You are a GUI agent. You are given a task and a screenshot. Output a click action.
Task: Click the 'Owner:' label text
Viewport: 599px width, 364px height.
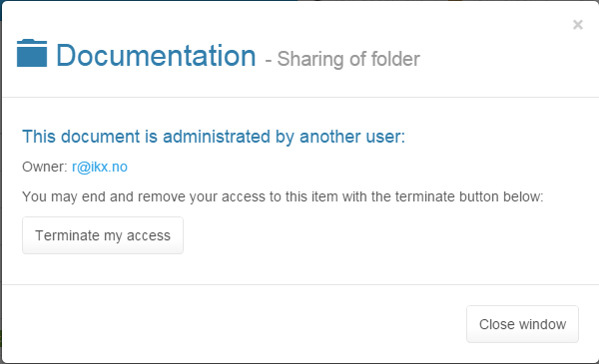(x=45, y=168)
